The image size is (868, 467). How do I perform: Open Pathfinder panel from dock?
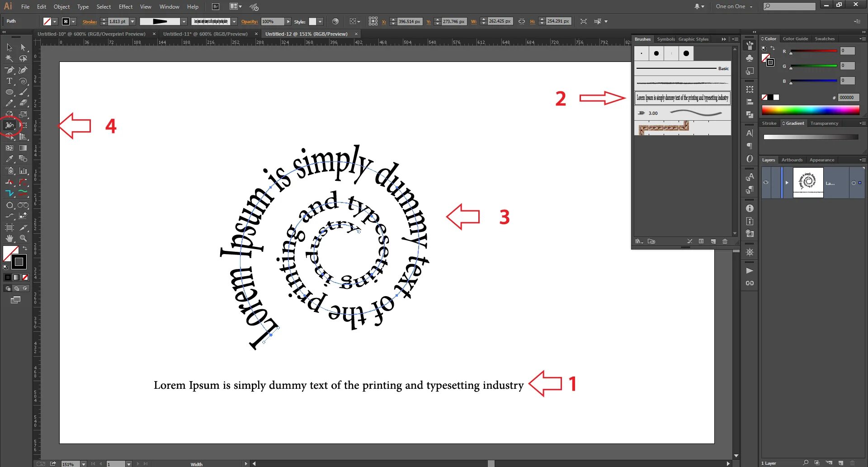(x=750, y=114)
